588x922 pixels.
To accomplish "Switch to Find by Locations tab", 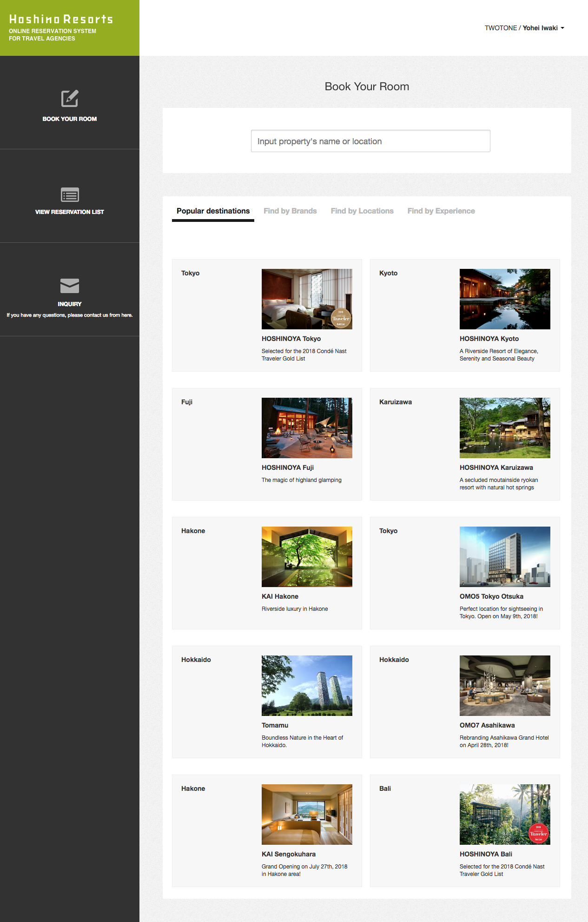I will click(x=362, y=211).
